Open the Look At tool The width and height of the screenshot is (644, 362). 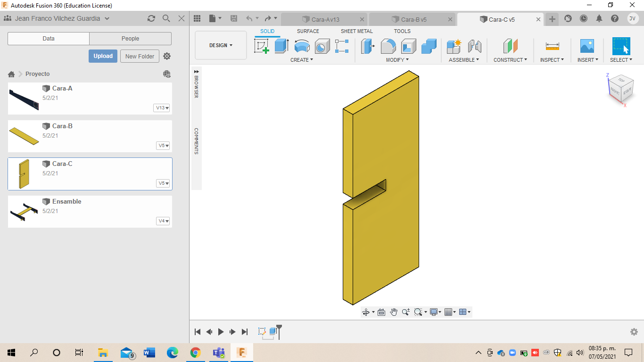point(381,312)
